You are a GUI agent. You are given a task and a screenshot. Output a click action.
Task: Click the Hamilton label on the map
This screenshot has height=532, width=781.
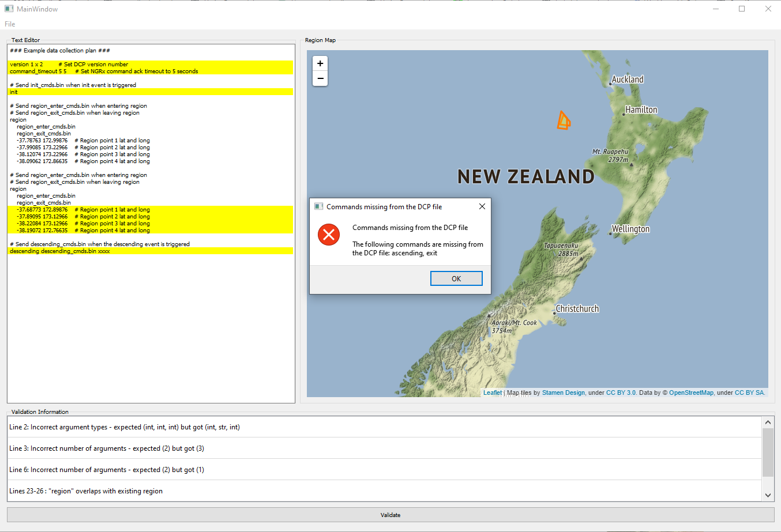pyautogui.click(x=641, y=110)
